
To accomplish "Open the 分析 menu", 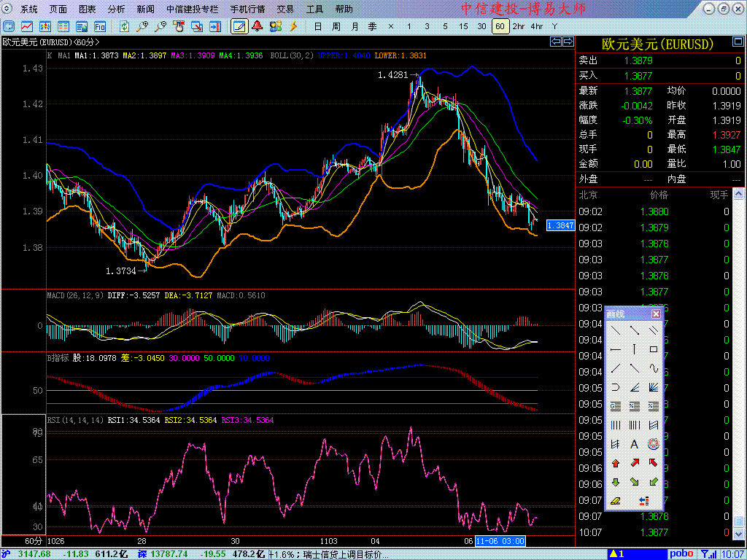I will click(116, 9).
